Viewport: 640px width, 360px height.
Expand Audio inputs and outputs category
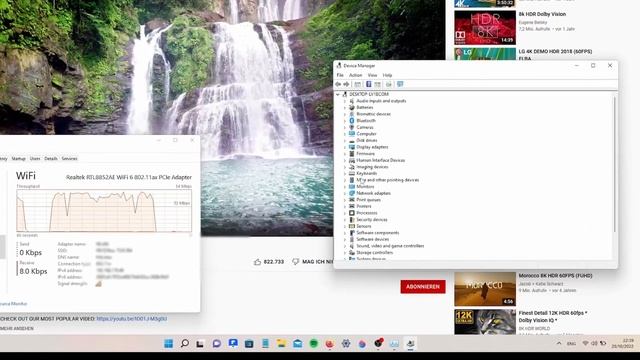tap(345, 101)
